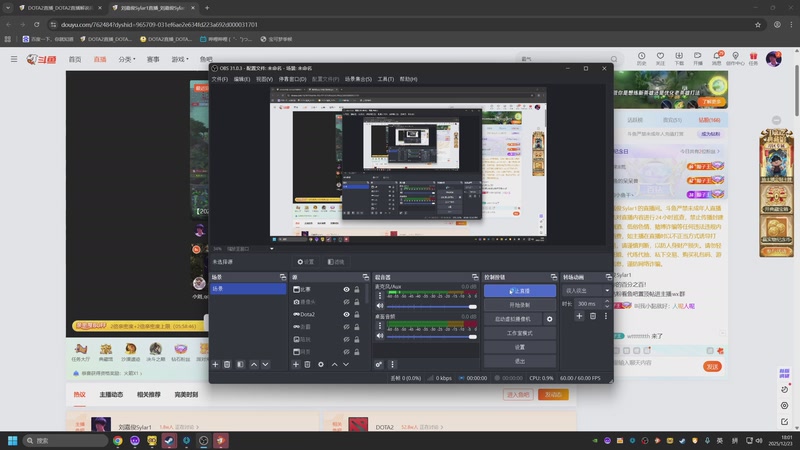Screen dimensions: 800x450
Task: Pop out the Controls dock panel
Action: point(554,277)
